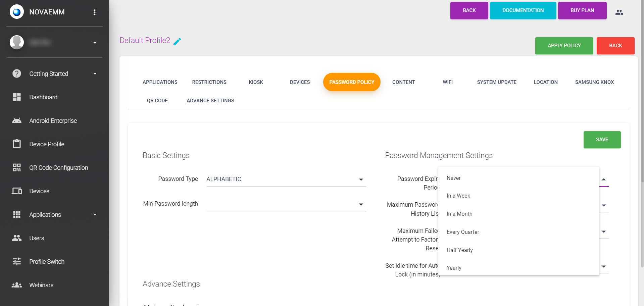Image resolution: width=644 pixels, height=306 pixels.
Task: Expand the Getting Started sidebar menu
Action: tap(95, 73)
